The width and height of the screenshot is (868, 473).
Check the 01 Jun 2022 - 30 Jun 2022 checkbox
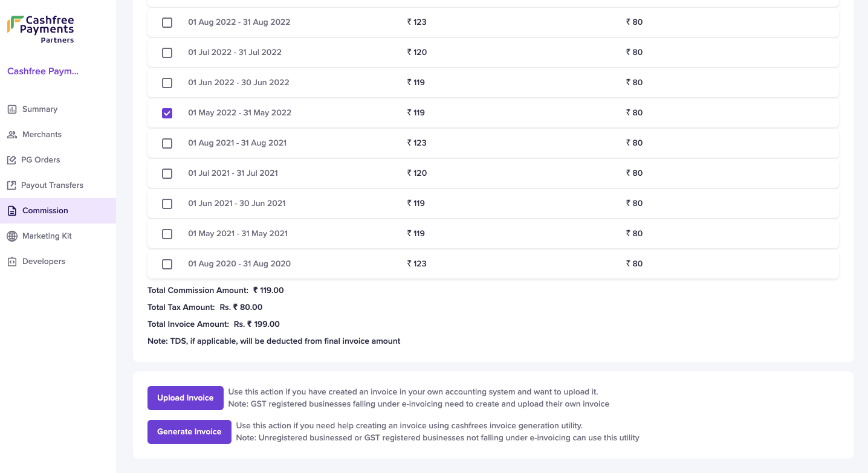167,83
